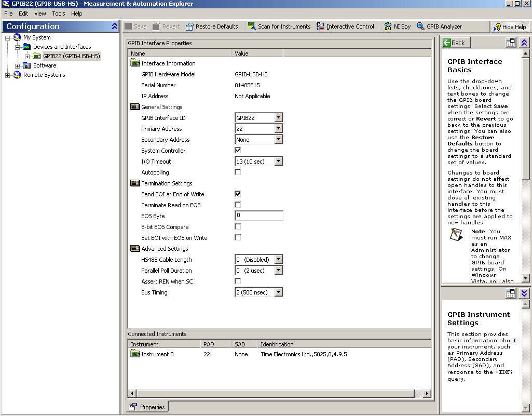Click the Hide Help button
This screenshot has width=532, height=416.
pyautogui.click(x=509, y=27)
